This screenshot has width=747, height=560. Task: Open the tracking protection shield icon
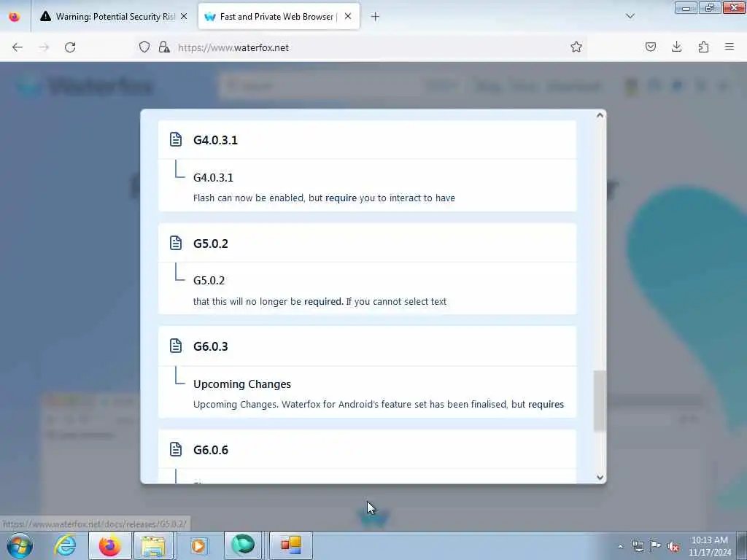144,47
